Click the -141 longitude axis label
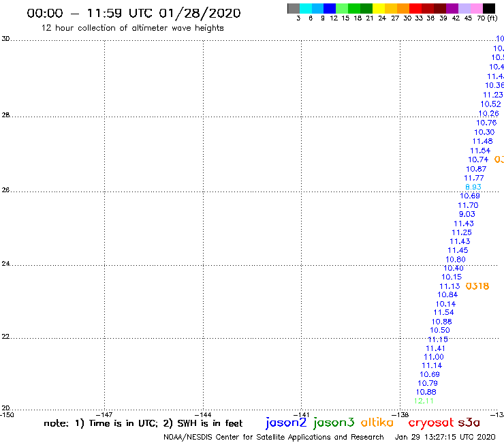The height and width of the screenshot is (443, 504). pyautogui.click(x=301, y=415)
